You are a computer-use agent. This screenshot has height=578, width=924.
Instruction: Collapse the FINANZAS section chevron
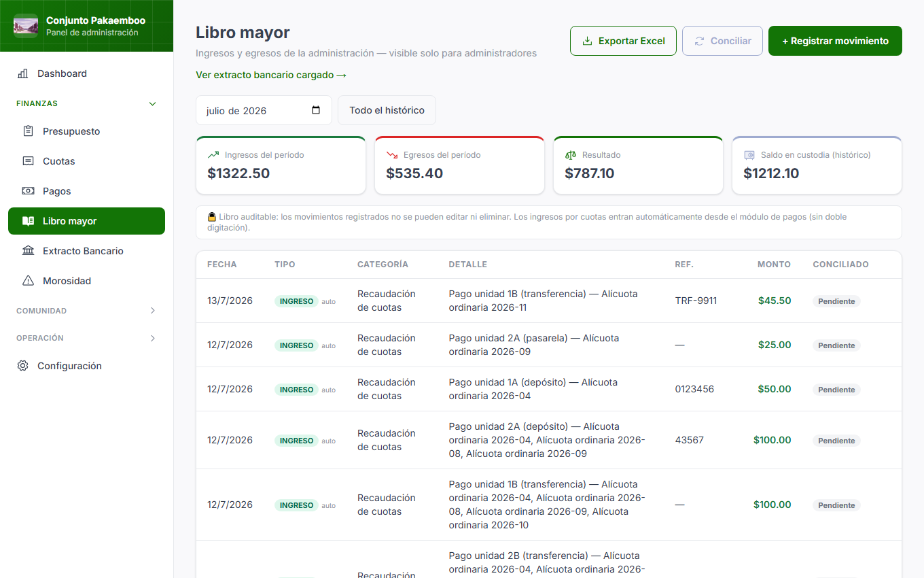pyautogui.click(x=152, y=104)
